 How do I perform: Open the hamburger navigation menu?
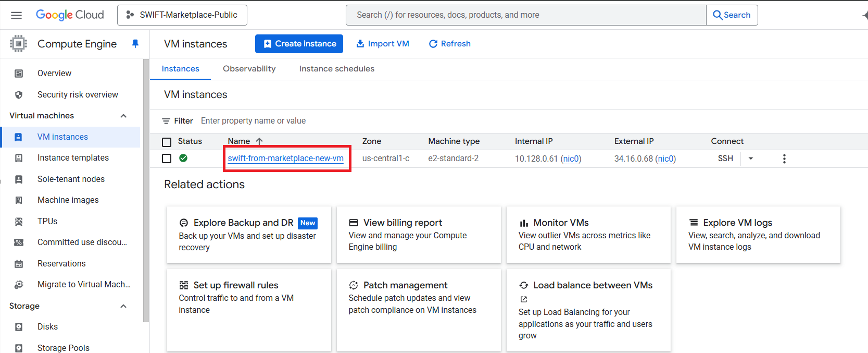[x=16, y=15]
